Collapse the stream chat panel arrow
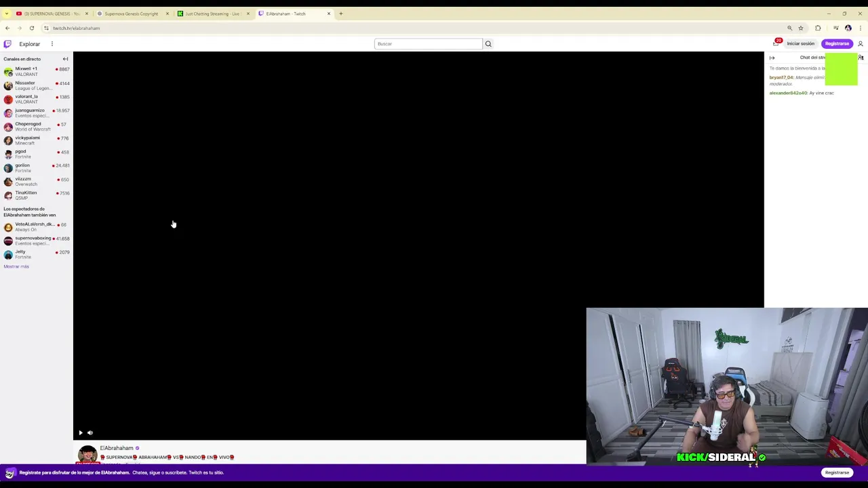This screenshot has width=868, height=488. (x=772, y=58)
